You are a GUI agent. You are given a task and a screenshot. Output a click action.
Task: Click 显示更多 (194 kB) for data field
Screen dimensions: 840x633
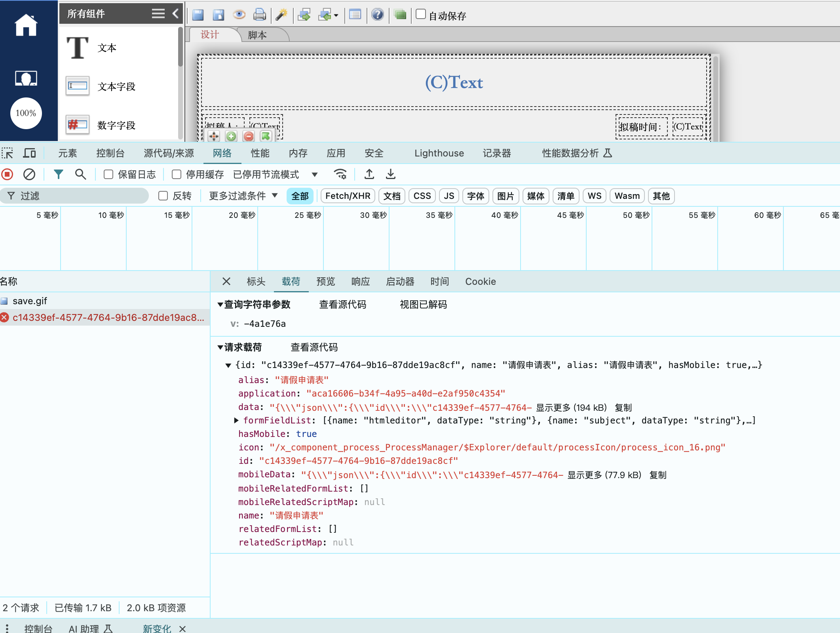pyautogui.click(x=571, y=408)
